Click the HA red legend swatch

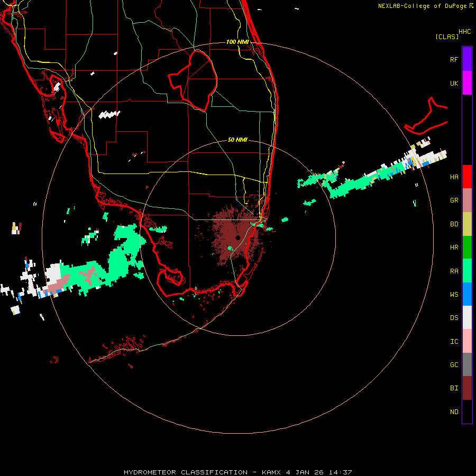click(467, 177)
